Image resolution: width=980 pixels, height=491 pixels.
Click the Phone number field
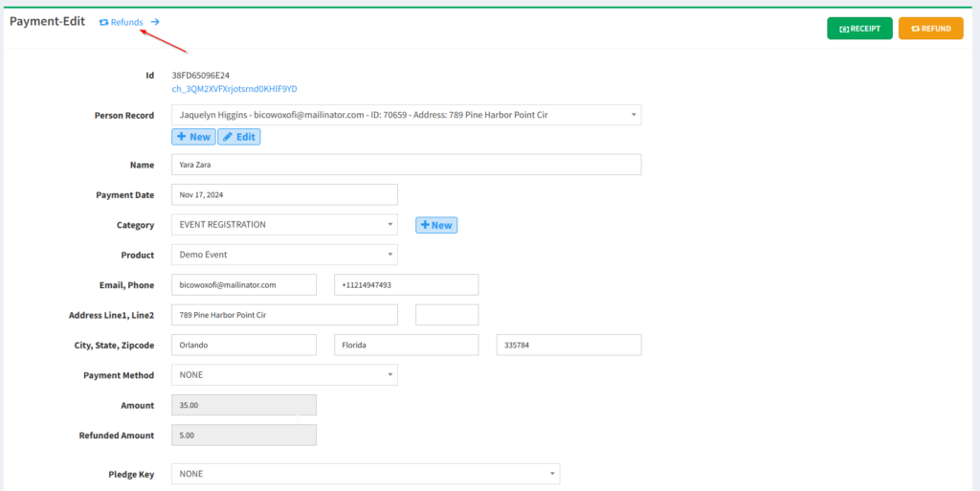(406, 285)
